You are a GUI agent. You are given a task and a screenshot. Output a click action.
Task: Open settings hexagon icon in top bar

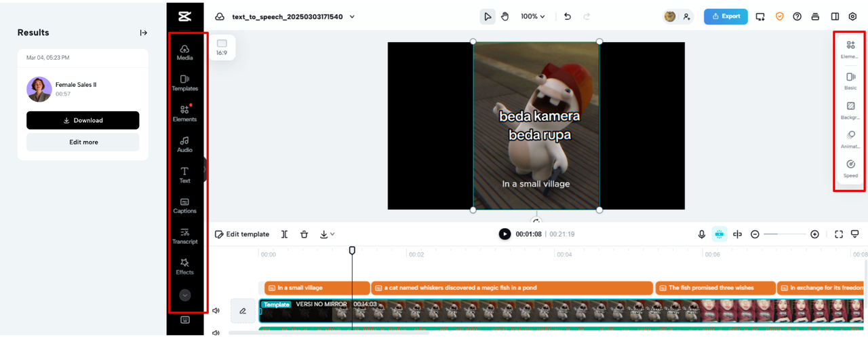853,16
